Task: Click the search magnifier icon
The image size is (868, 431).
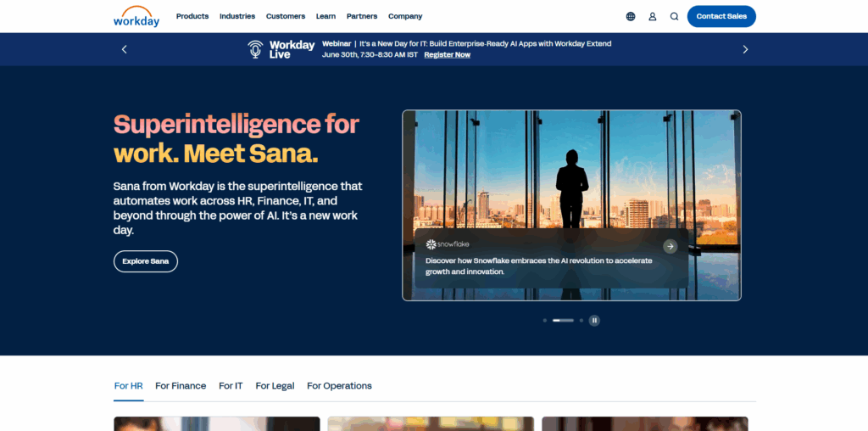Action: pyautogui.click(x=674, y=17)
